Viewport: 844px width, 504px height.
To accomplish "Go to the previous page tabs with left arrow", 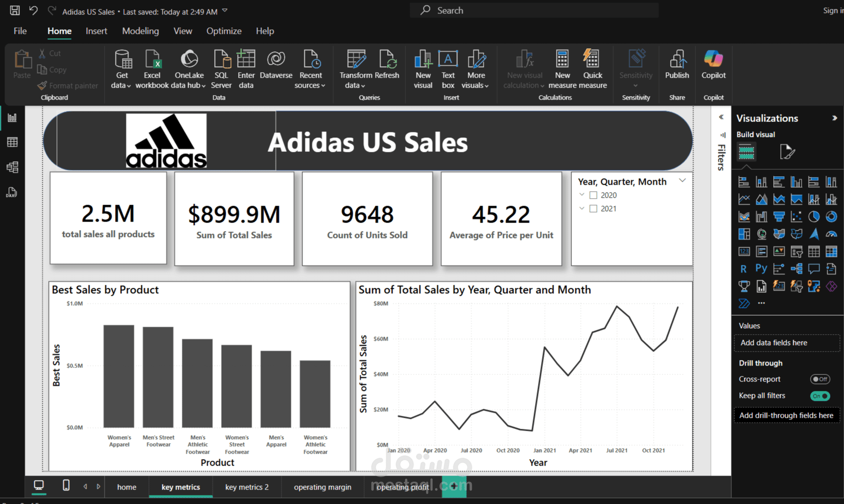I will [x=85, y=487].
